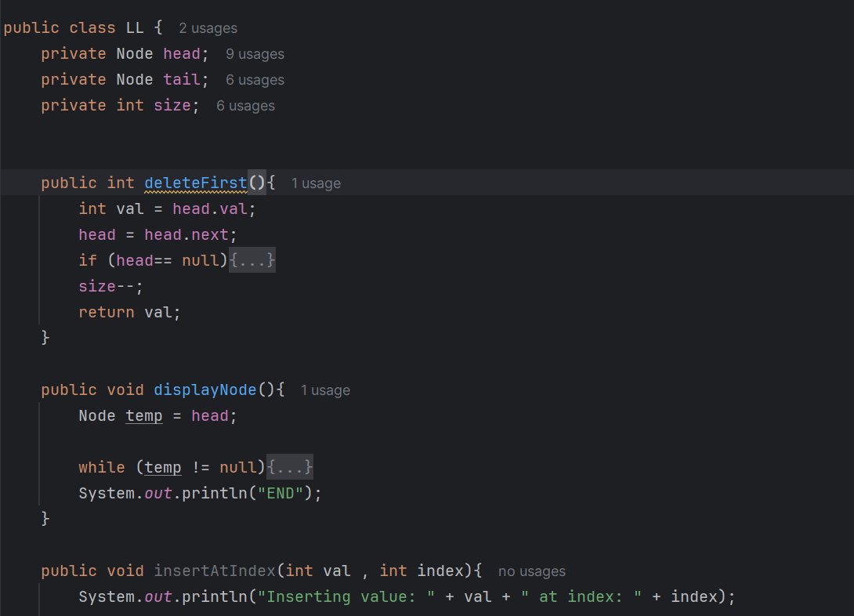854x616 pixels.
Task: Click the deleteFirst method name
Action: [x=196, y=183]
